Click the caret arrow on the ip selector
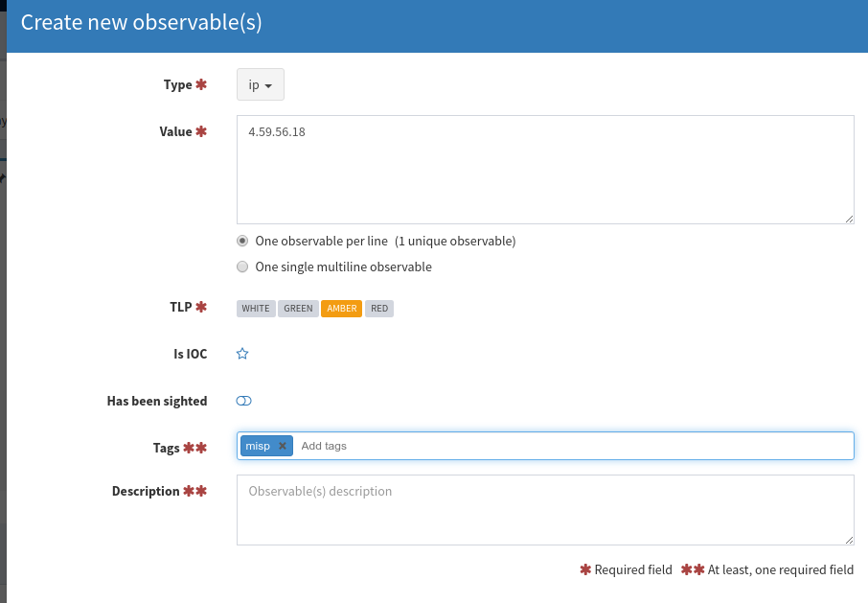The height and width of the screenshot is (603, 868). [x=270, y=84]
